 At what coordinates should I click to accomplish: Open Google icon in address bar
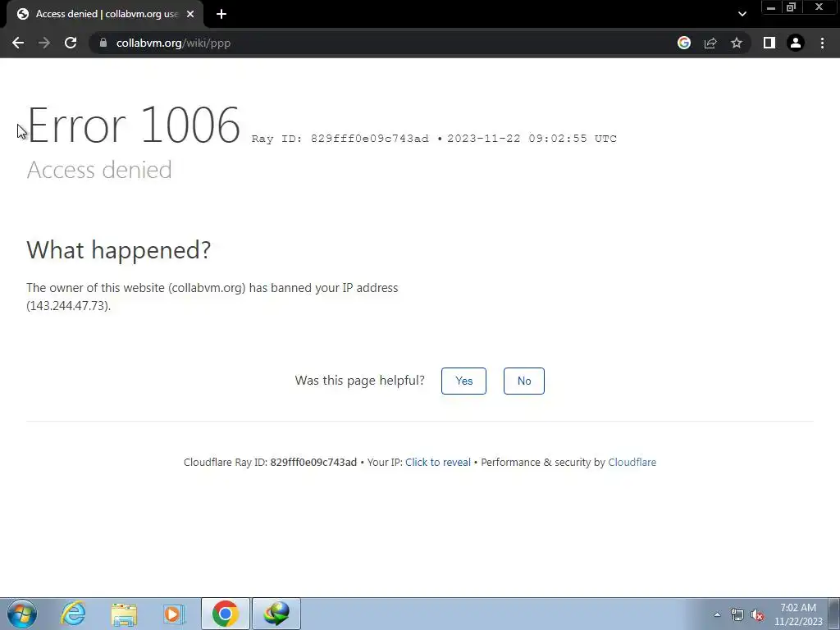pos(683,43)
